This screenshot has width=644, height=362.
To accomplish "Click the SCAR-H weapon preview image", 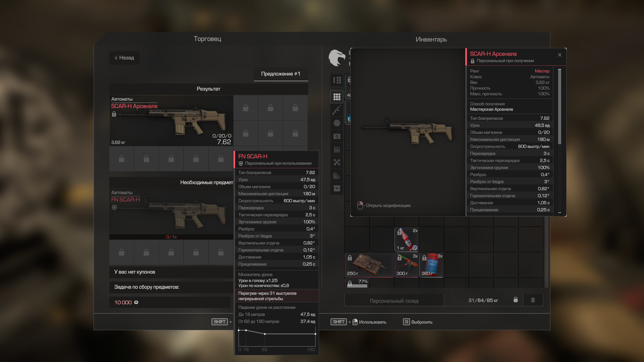I will click(x=407, y=131).
